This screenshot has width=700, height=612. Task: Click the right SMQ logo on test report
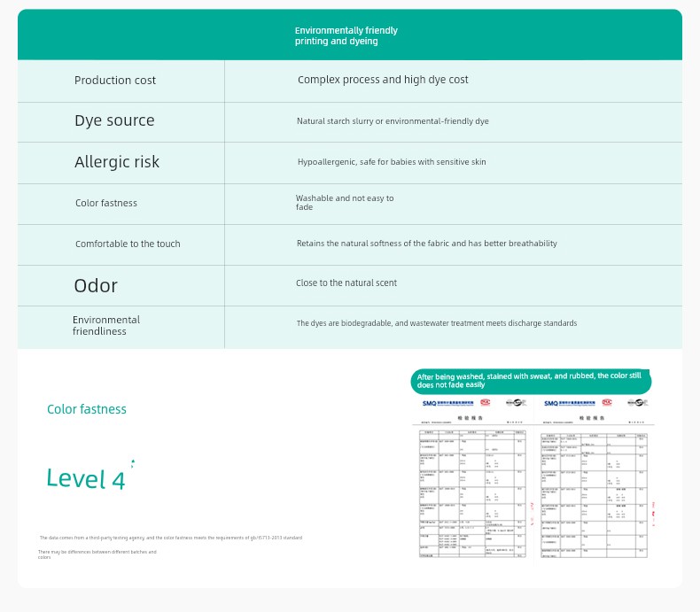(x=569, y=403)
